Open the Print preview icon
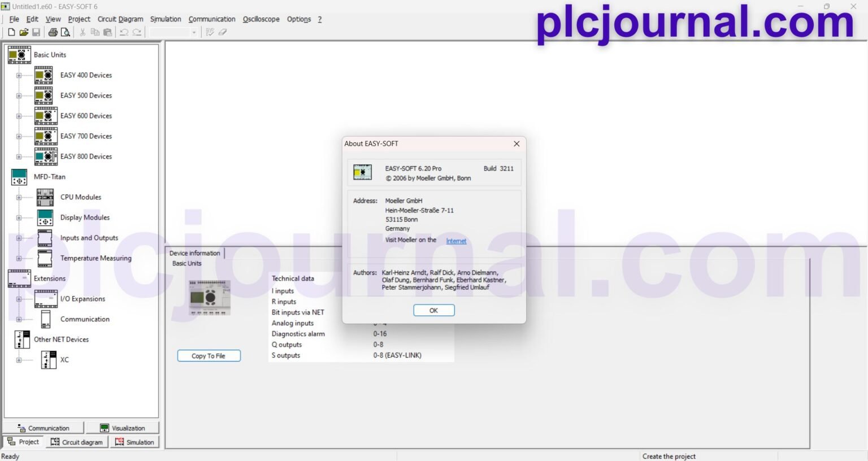The height and width of the screenshot is (461, 868). (x=66, y=32)
